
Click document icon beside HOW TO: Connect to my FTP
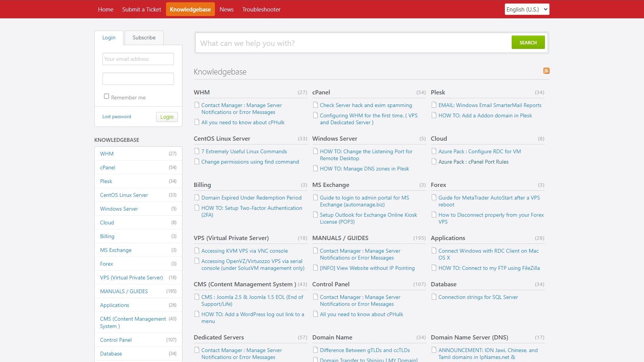click(434, 268)
